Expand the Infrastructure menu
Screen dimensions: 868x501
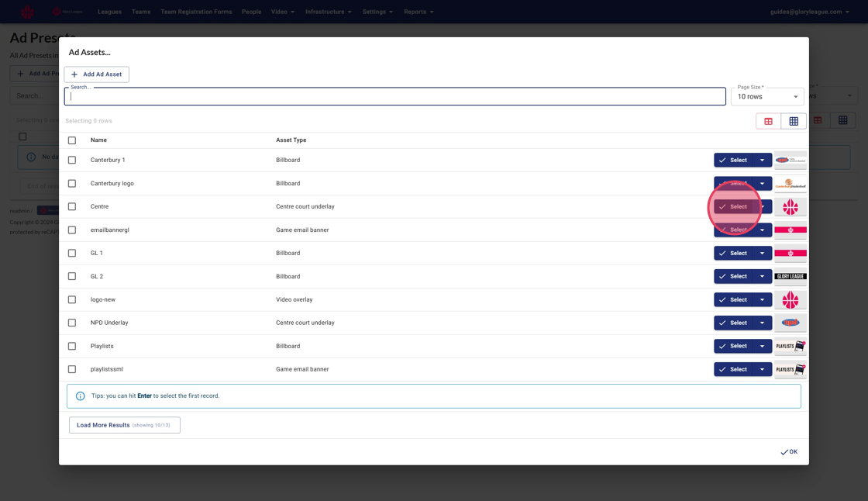pos(329,12)
